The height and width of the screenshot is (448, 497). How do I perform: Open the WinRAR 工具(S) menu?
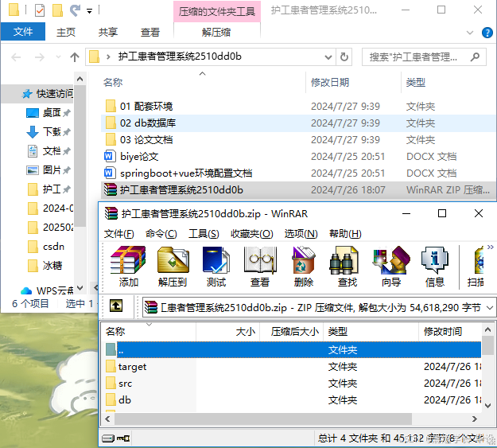tap(204, 234)
